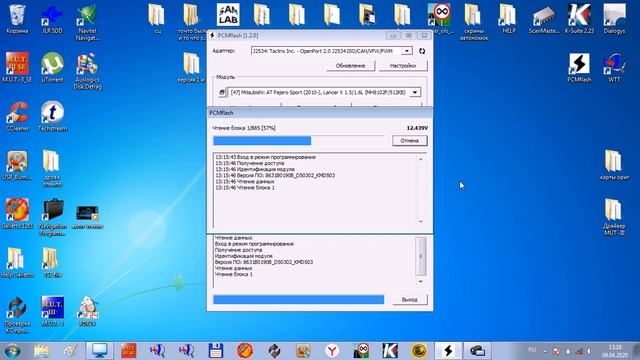
Task: Open the WTT desktop icon
Action: pos(614,68)
